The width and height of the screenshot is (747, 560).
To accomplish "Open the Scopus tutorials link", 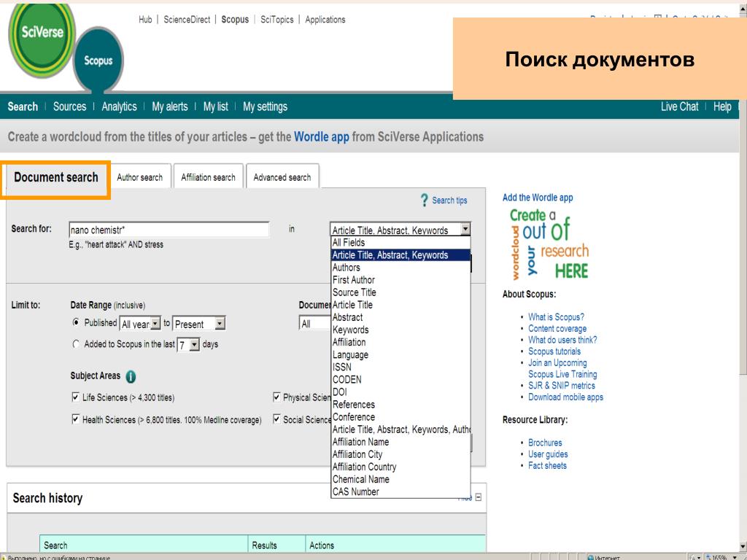I will click(x=554, y=351).
